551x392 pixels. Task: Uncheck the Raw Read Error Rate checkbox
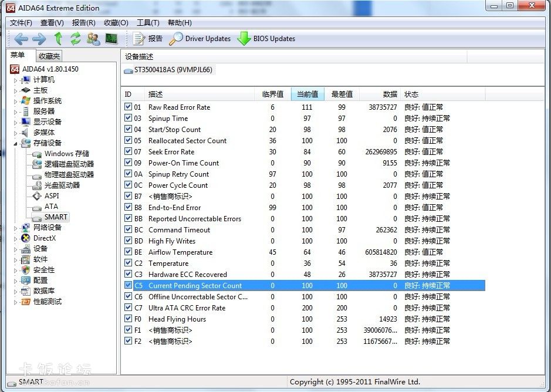click(x=129, y=107)
